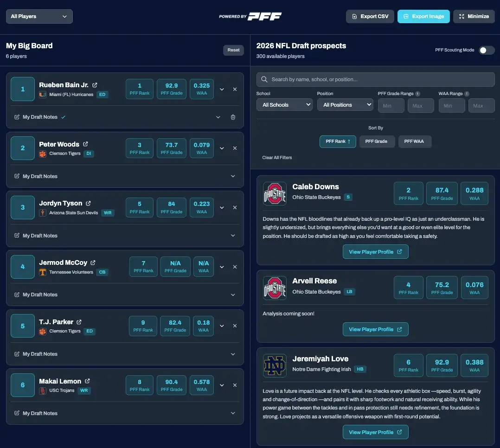This screenshot has height=448, width=500.
Task: Open the All Positions filter dropdown
Action: 345,105
